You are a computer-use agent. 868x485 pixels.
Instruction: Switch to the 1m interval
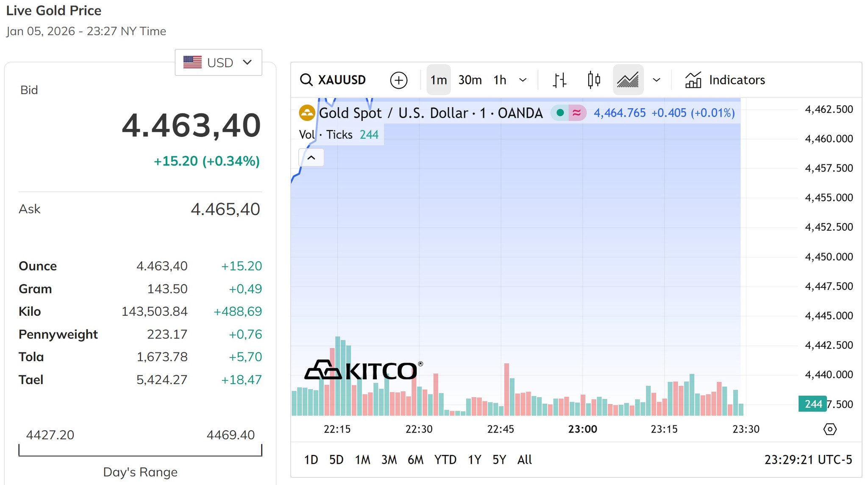[x=438, y=80]
